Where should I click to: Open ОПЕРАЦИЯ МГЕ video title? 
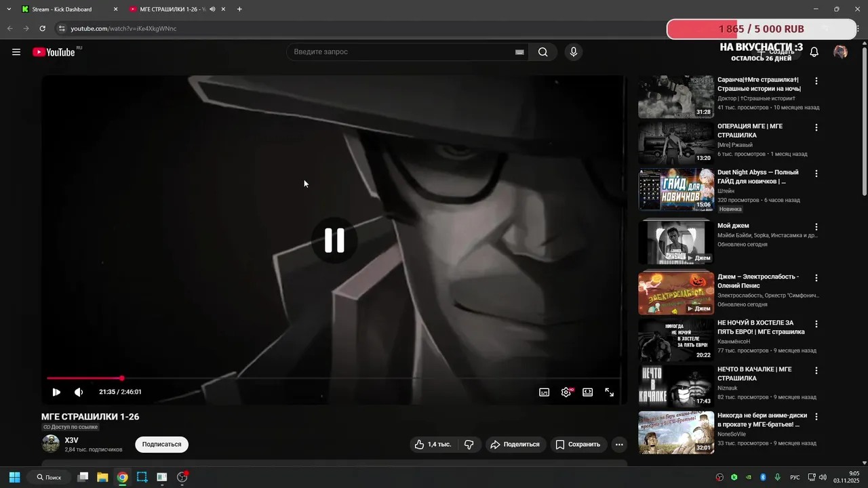click(750, 131)
